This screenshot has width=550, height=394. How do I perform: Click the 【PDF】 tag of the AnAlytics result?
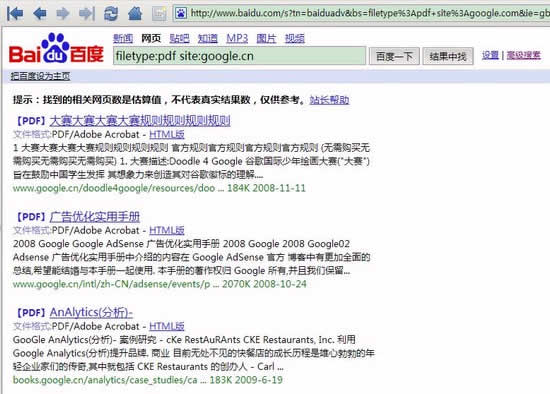(x=31, y=313)
